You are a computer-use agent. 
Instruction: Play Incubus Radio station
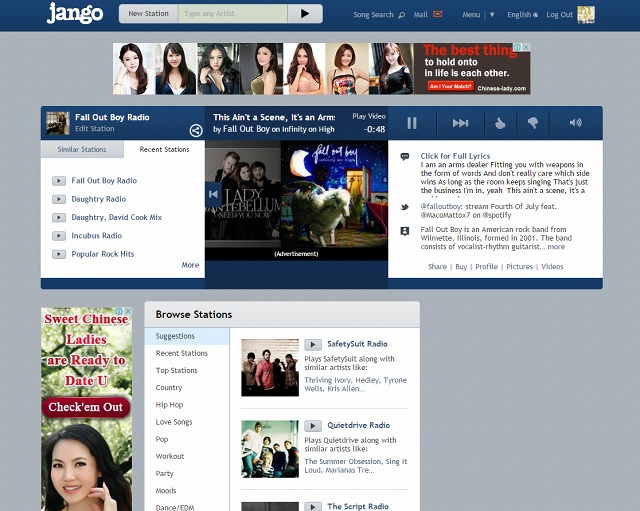click(59, 236)
